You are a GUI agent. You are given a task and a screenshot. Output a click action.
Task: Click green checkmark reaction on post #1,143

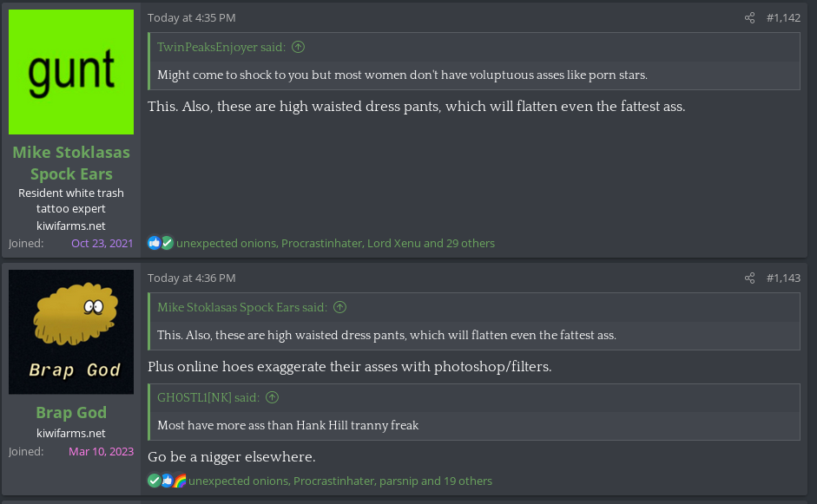pyautogui.click(x=155, y=481)
